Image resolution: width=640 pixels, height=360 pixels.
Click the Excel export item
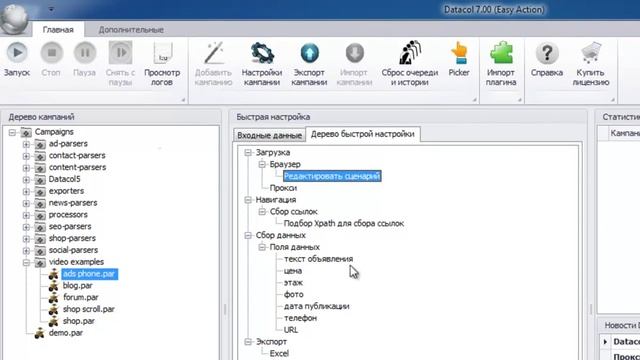click(x=279, y=354)
